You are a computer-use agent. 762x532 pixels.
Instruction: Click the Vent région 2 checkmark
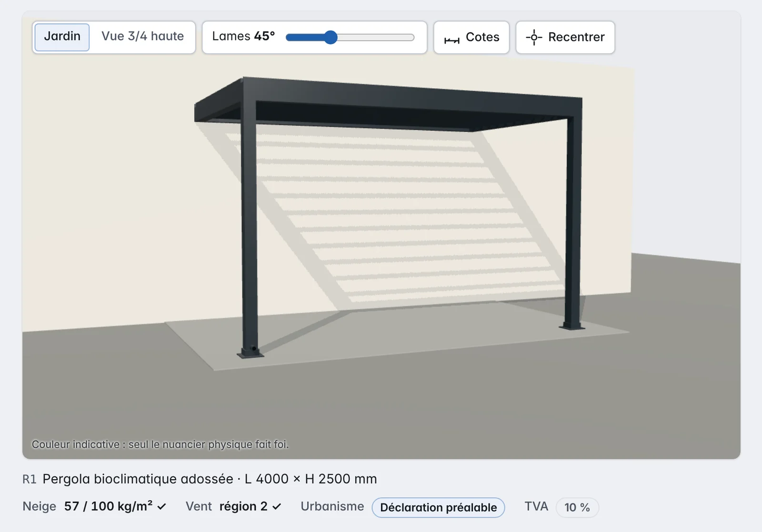pos(277,507)
